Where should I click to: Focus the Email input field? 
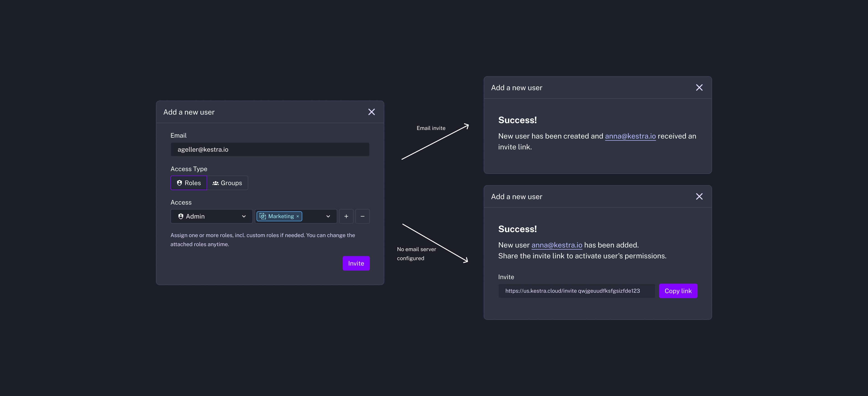pyautogui.click(x=270, y=149)
